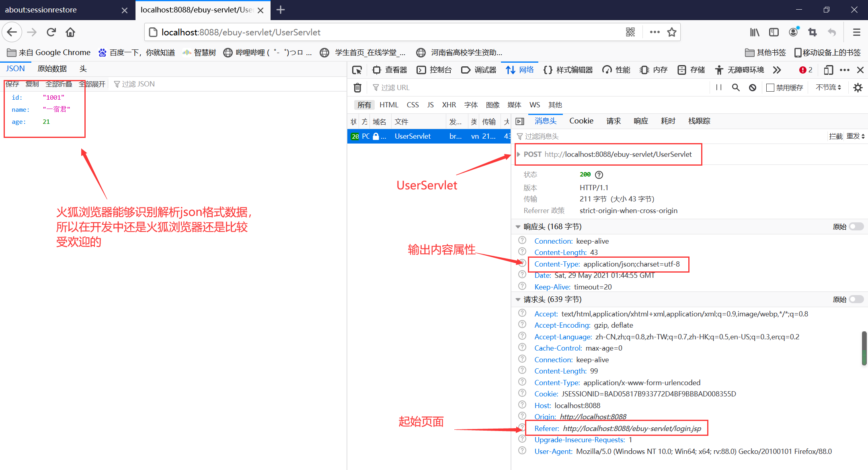Toggle 原始 switch for response headers
The height and width of the screenshot is (470, 868).
point(856,226)
